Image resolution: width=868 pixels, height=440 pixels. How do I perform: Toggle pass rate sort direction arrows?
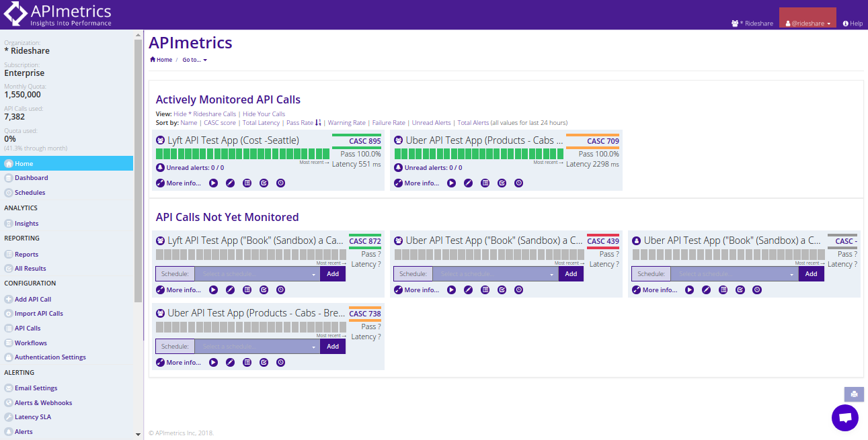(x=318, y=123)
